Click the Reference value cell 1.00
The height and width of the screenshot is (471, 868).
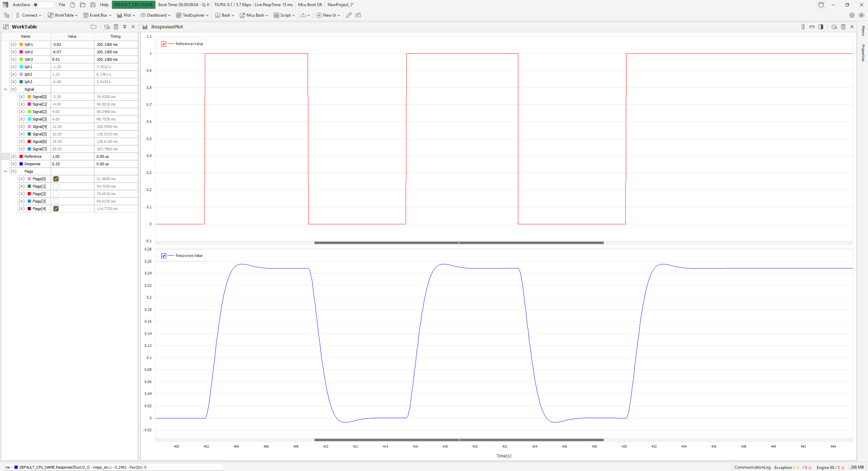(72, 156)
